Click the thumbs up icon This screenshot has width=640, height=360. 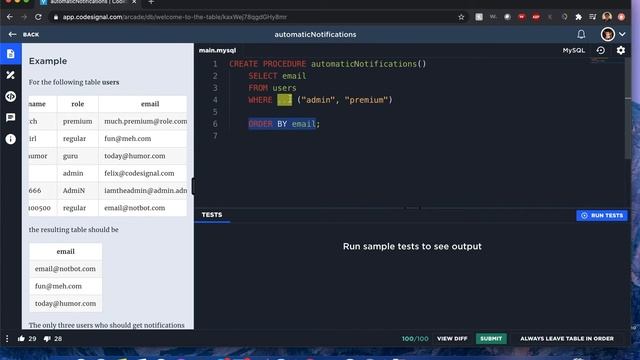tap(21, 338)
